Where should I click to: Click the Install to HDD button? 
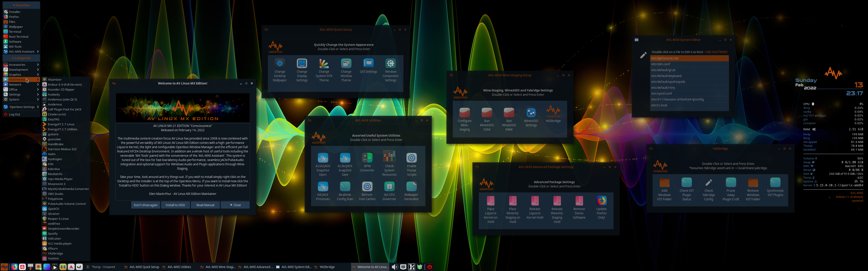coord(175,205)
